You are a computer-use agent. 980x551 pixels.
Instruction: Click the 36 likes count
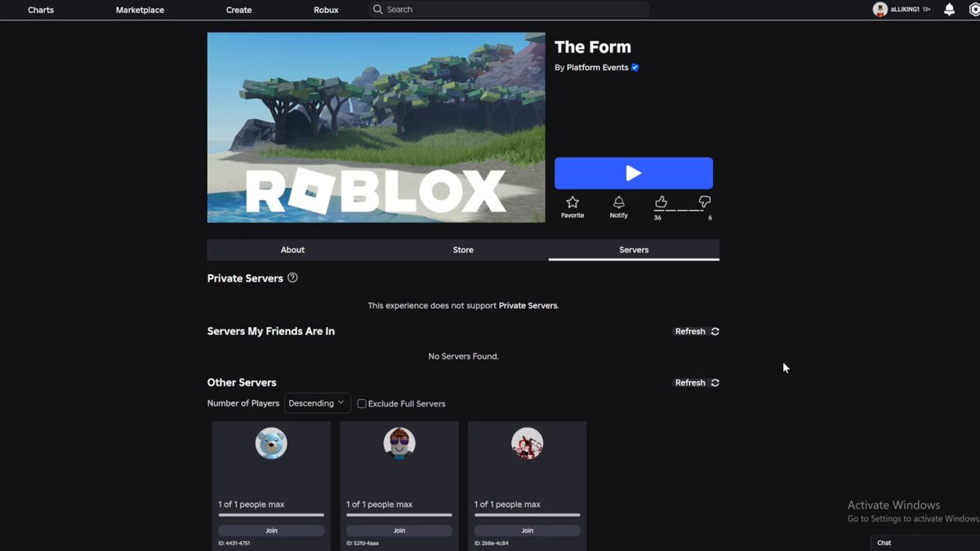657,218
